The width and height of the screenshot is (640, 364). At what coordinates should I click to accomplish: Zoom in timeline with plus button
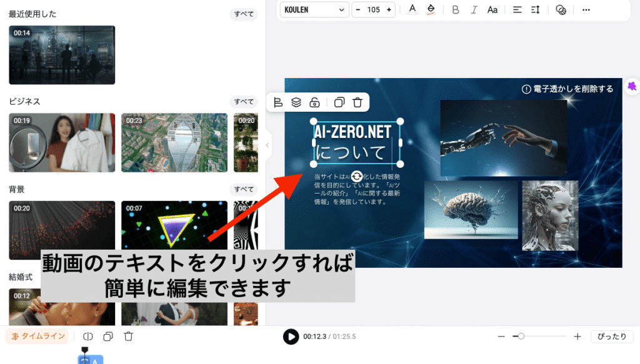[577, 337]
